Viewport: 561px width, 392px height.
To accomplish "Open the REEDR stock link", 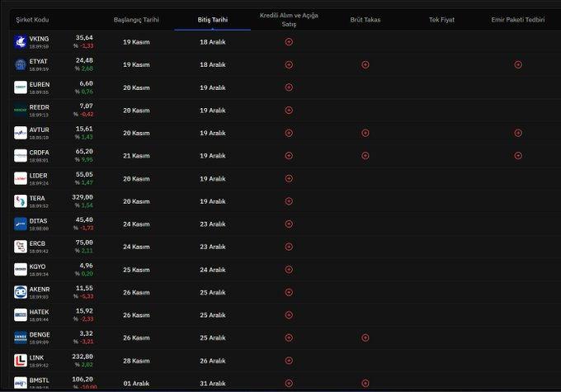I will [x=40, y=107].
